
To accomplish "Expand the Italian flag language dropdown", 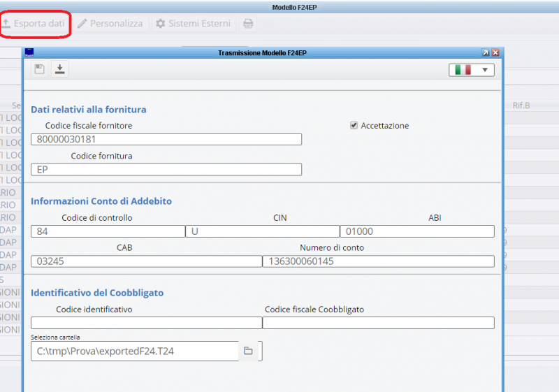I will pos(472,70).
